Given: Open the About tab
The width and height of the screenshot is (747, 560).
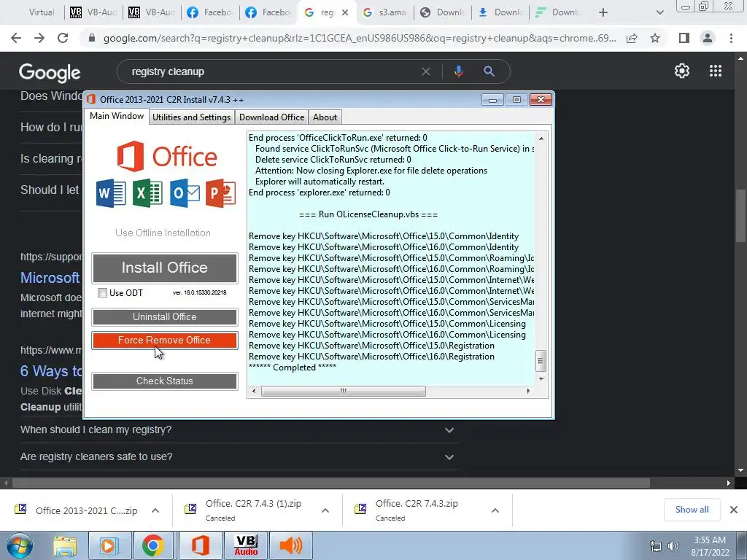Looking at the screenshot, I should click(x=325, y=117).
